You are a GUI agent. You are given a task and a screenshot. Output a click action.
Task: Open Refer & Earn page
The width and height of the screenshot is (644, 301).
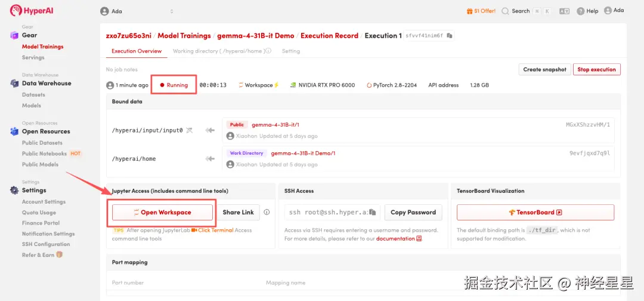click(42, 255)
